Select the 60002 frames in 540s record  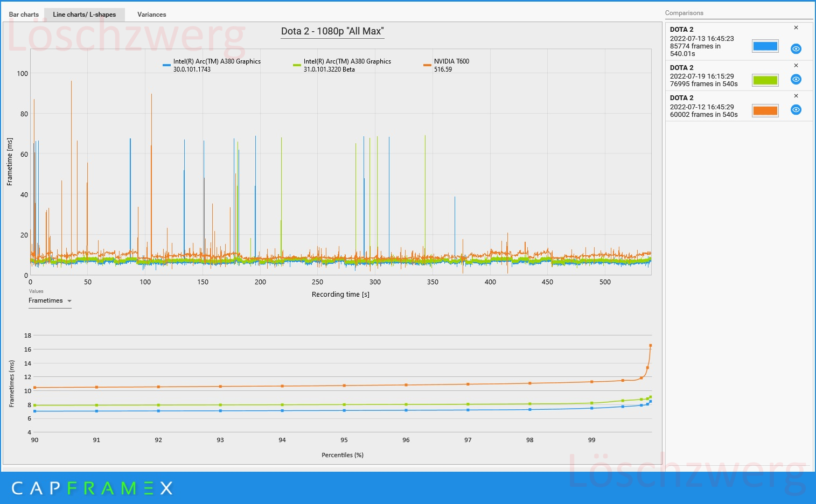(739, 106)
